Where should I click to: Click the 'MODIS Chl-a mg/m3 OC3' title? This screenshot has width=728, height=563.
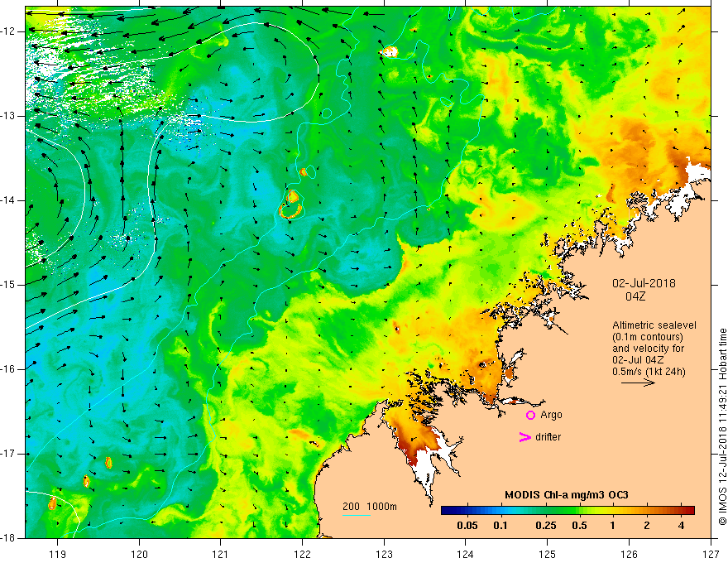[x=567, y=495]
